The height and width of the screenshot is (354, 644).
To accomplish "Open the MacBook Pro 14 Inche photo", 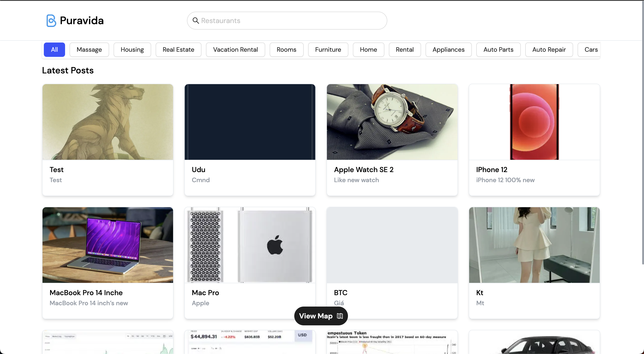I will (108, 245).
